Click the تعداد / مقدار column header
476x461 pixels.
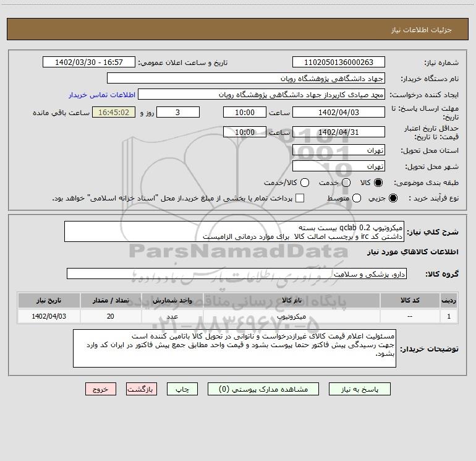pyautogui.click(x=111, y=300)
